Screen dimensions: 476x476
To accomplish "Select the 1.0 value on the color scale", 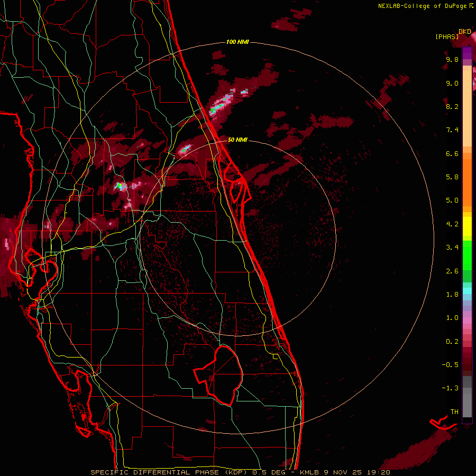I will pyautogui.click(x=452, y=318).
